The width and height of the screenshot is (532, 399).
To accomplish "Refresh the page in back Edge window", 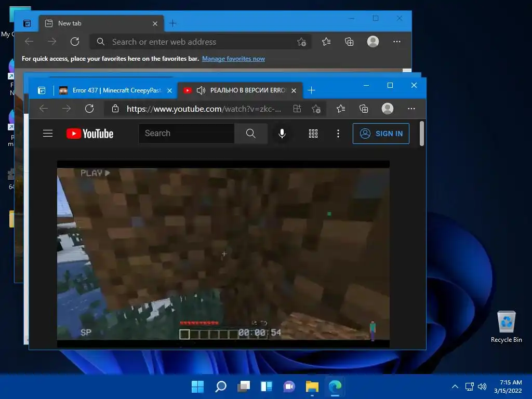I will click(x=75, y=42).
